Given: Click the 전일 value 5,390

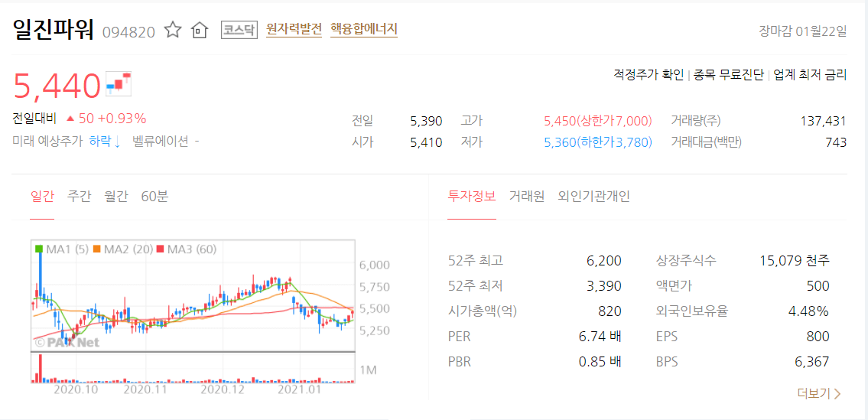Looking at the screenshot, I should [426, 120].
